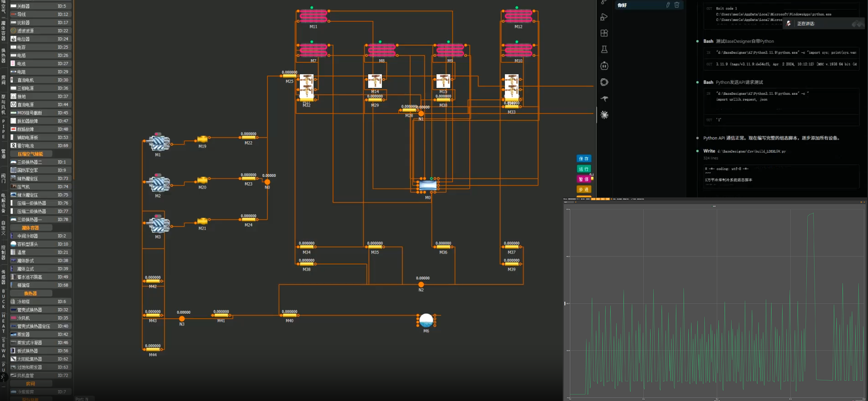Edit the 你好 chat title with the pencil icon
The height and width of the screenshot is (401, 868).
pos(668,5)
